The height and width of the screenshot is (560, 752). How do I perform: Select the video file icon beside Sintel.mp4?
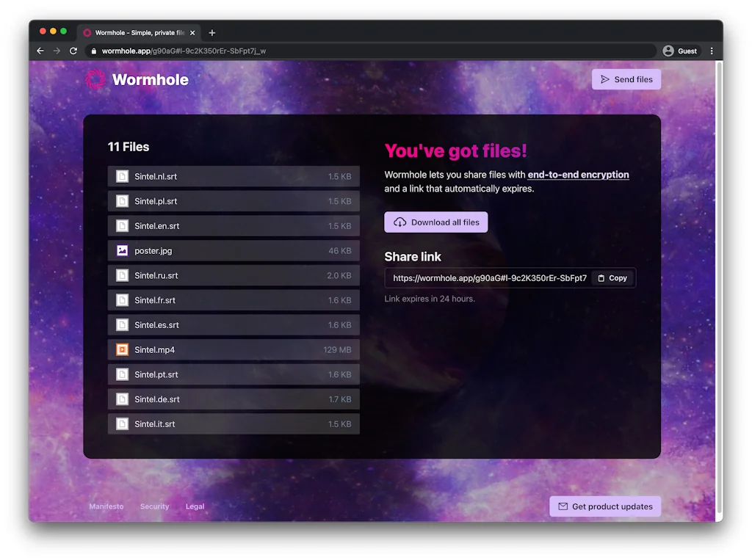pos(121,349)
